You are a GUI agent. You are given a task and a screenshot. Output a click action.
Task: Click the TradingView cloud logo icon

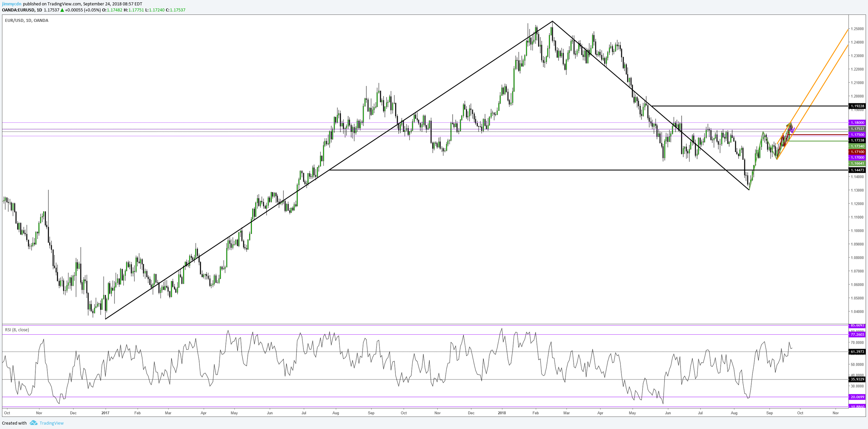coord(33,423)
